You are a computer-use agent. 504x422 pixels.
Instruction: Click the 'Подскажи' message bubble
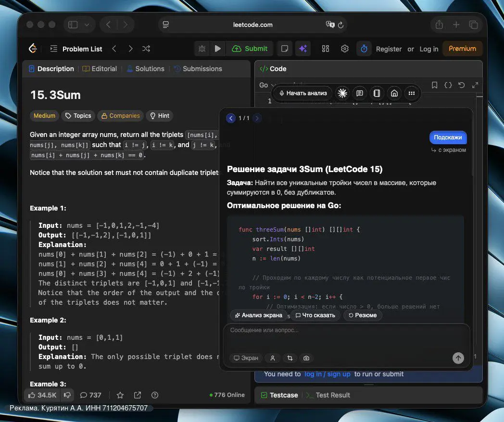coord(448,137)
